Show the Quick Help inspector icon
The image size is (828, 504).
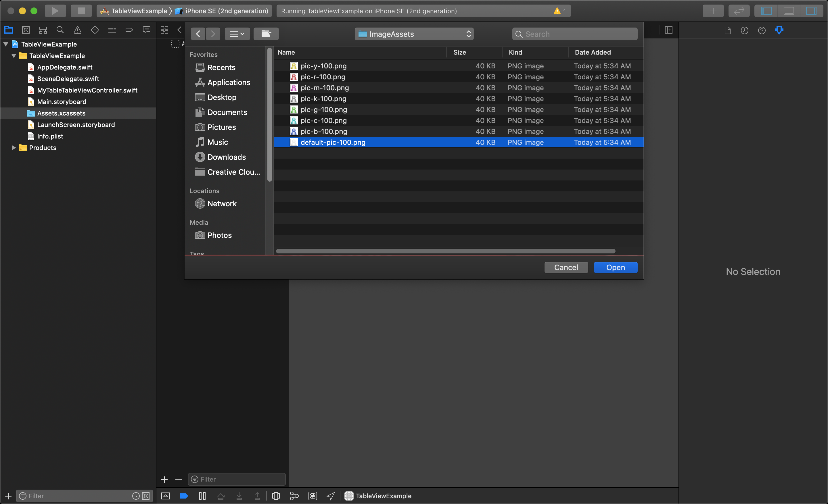(762, 30)
